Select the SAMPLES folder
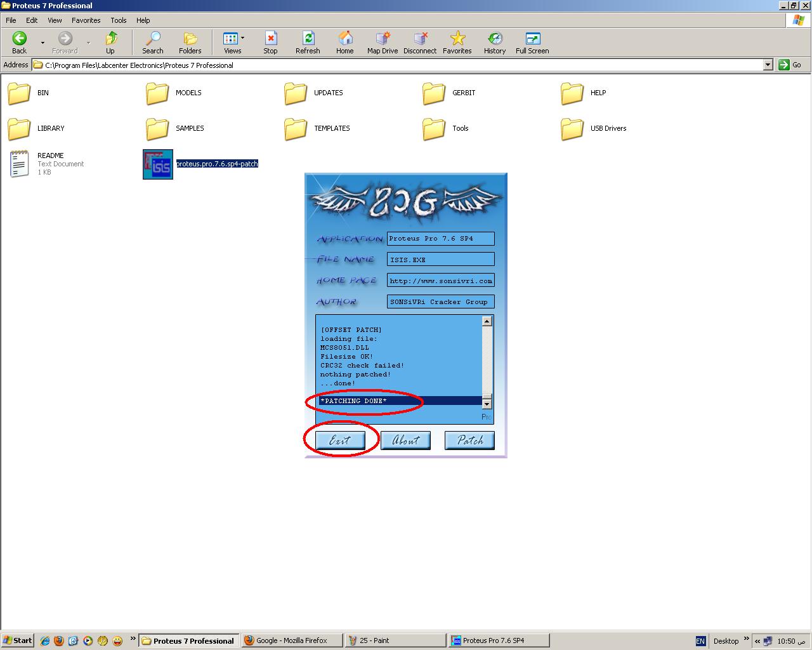This screenshot has height=650, width=812. (174, 129)
